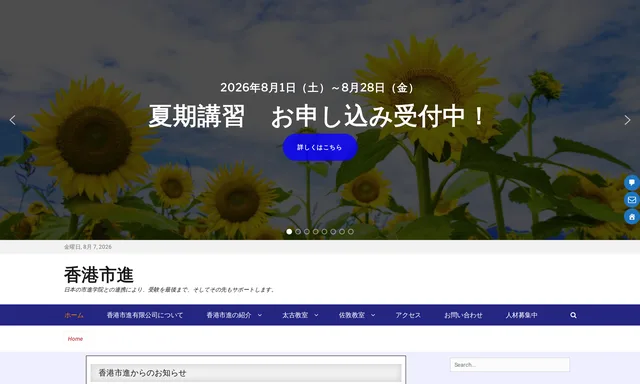Open the アクセス menu item

pyautogui.click(x=408, y=315)
